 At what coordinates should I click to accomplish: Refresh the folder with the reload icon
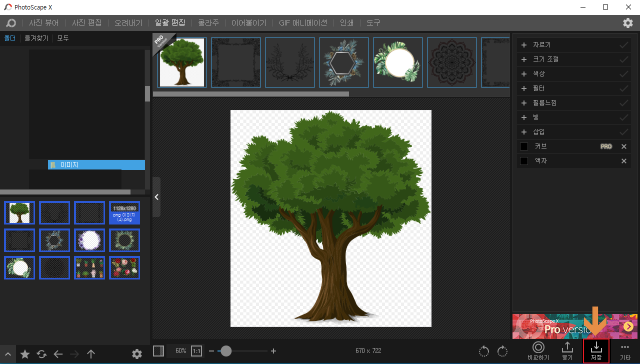[x=41, y=354]
